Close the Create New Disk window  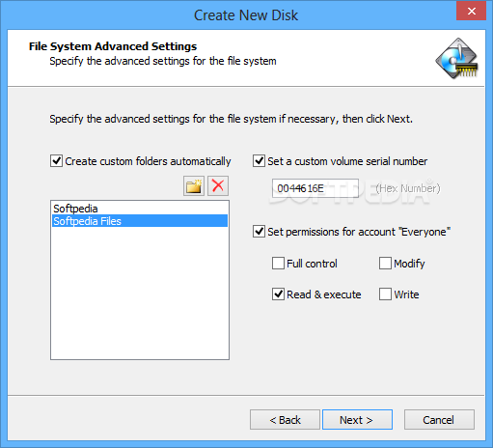[x=471, y=11]
